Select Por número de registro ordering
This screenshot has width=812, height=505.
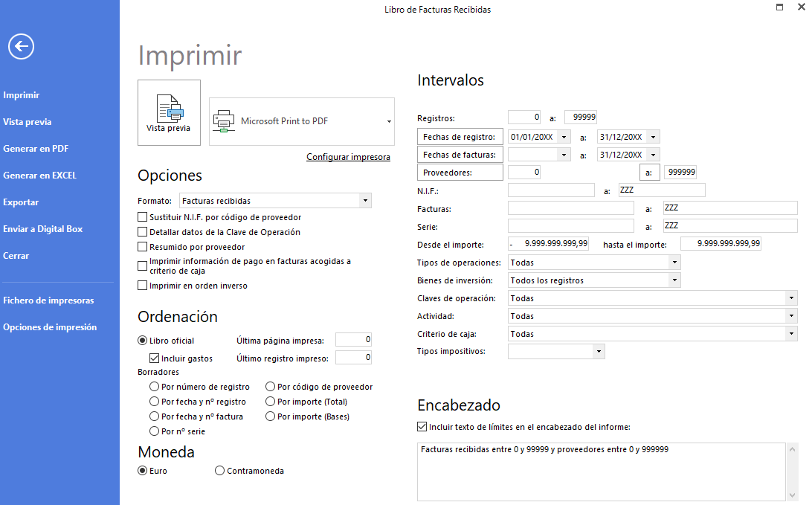(154, 387)
